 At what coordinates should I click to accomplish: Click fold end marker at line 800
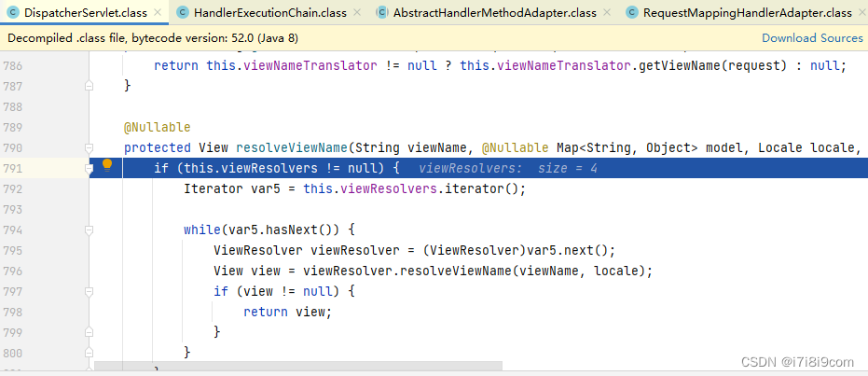(89, 353)
